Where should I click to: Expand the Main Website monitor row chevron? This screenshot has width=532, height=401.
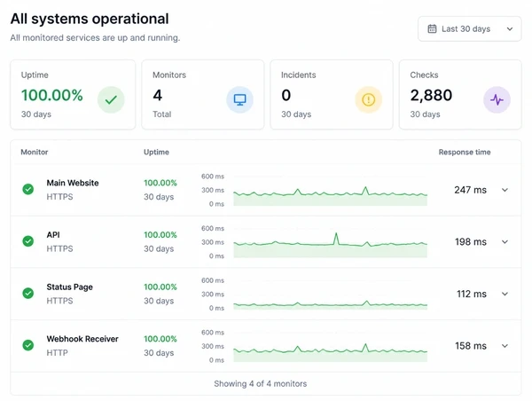[x=505, y=190]
